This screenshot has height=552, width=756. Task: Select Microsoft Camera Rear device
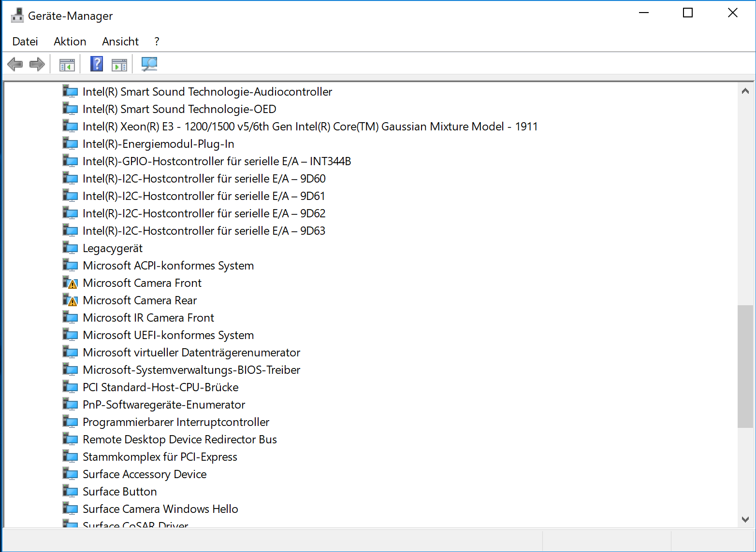pyautogui.click(x=140, y=300)
